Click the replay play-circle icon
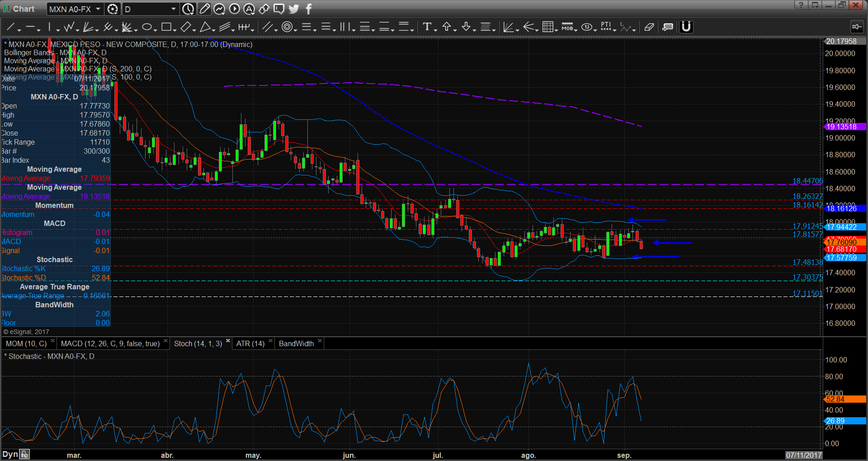The width and height of the screenshot is (868, 461). 234,9
